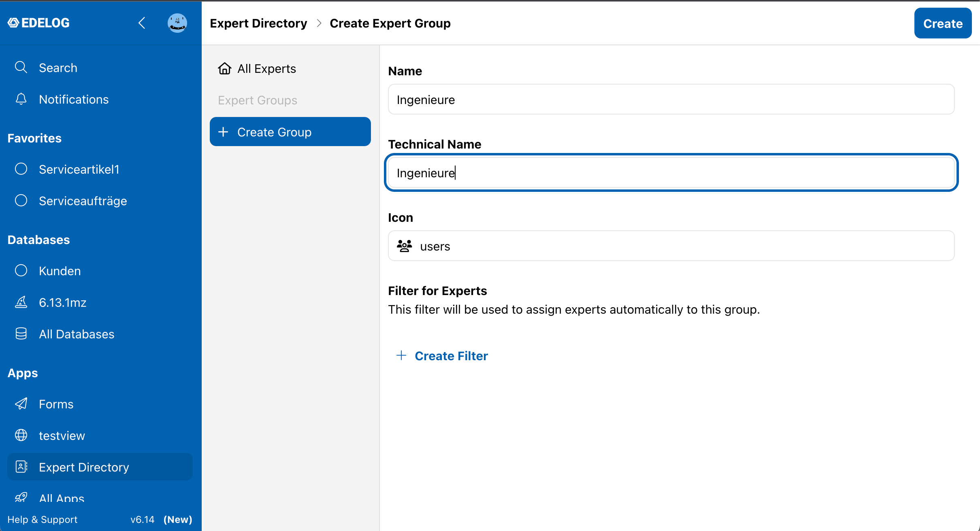Viewport: 980px width, 531px height.
Task: Click the Create button at top right
Action: click(943, 23)
